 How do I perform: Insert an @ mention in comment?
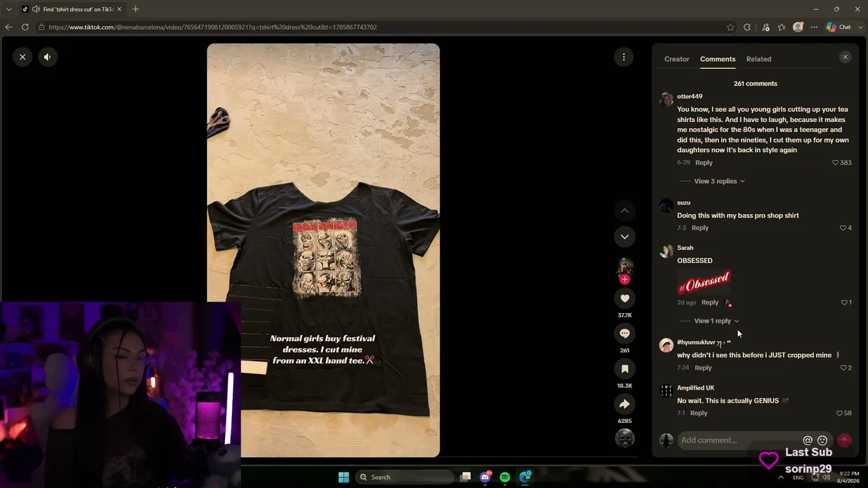(808, 441)
